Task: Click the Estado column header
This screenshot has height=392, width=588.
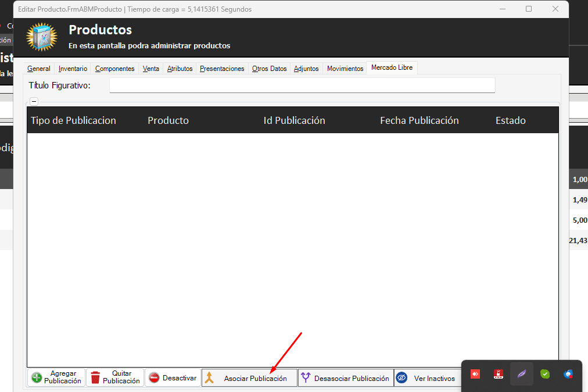Action: pyautogui.click(x=510, y=120)
